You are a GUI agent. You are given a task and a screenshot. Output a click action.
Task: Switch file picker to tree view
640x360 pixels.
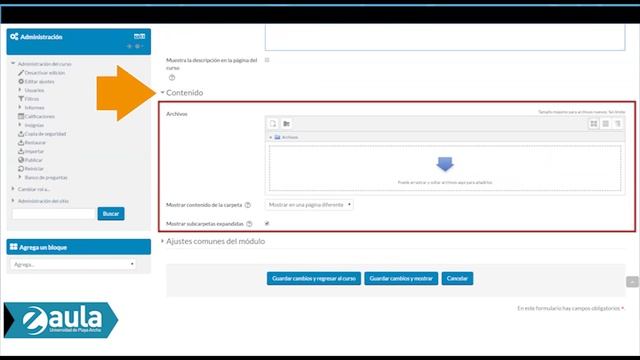(618, 123)
